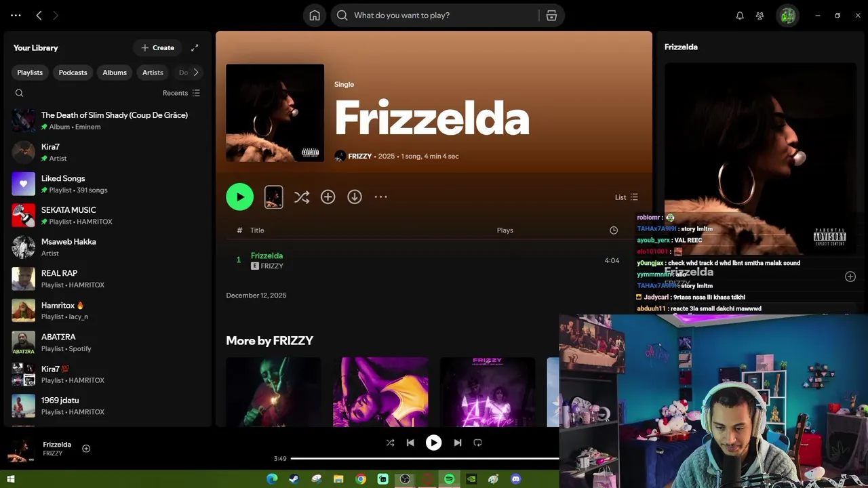Open the three-dot app menu
Image resolution: width=868 pixels, height=488 pixels.
[x=16, y=15]
